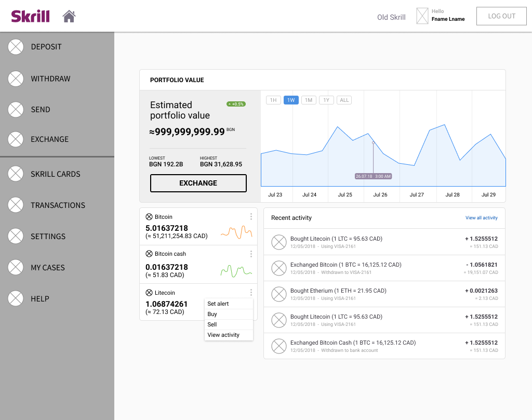Screen dimensions: 532x420
Task: Click the Fname Lname username
Action: tap(448, 19)
